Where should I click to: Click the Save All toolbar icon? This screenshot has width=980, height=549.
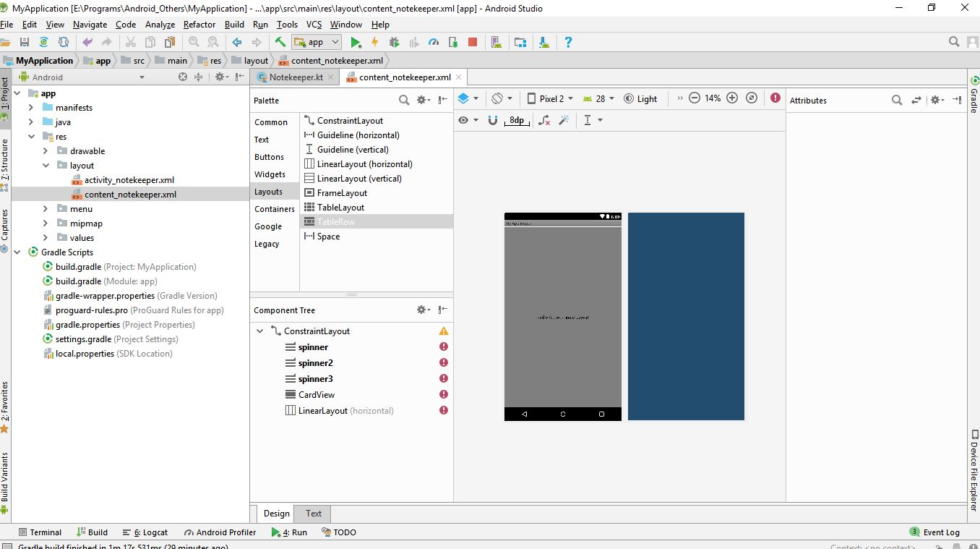(x=25, y=42)
